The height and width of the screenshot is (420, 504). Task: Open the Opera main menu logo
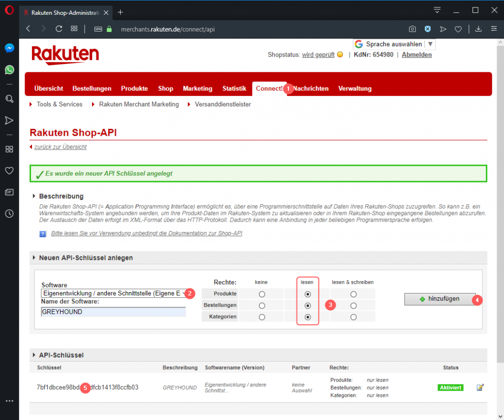coord(9,10)
